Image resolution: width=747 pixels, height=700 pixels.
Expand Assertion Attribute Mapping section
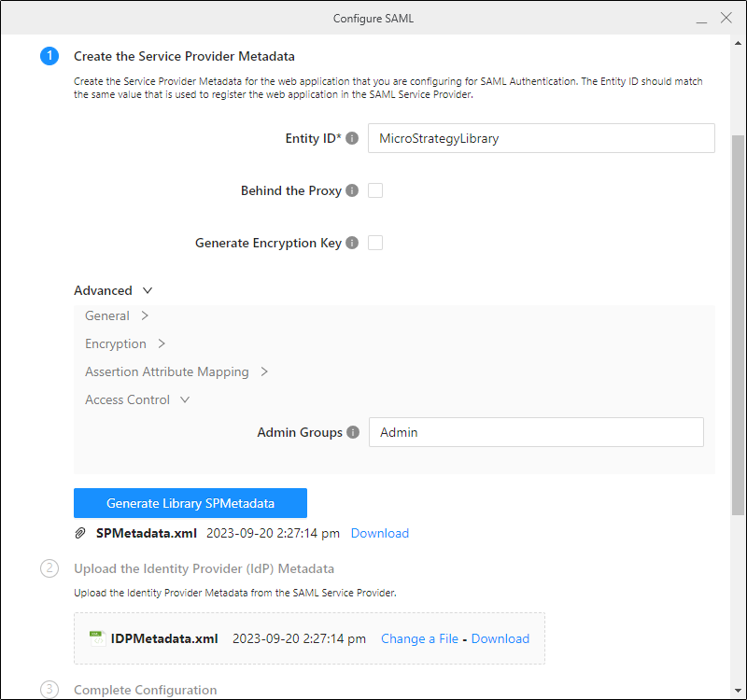click(x=264, y=371)
